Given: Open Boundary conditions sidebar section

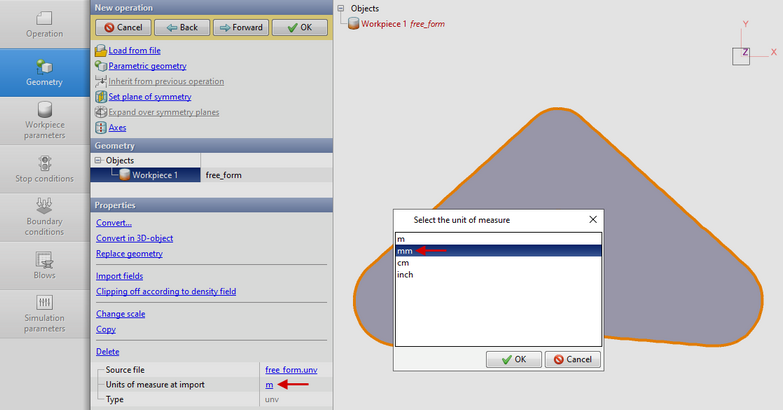Looking at the screenshot, I should pyautogui.click(x=43, y=216).
